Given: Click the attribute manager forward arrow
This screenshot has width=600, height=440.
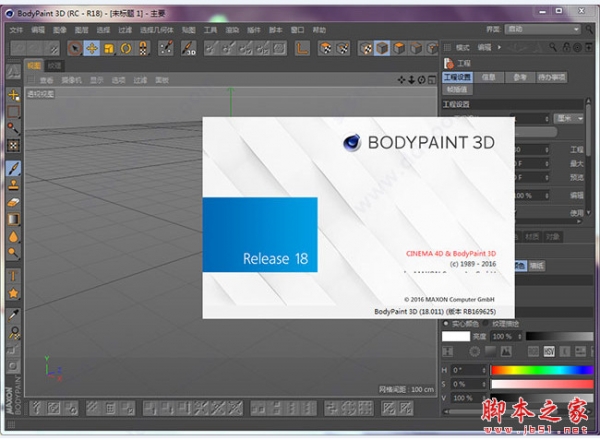Looking at the screenshot, I should (x=499, y=47).
